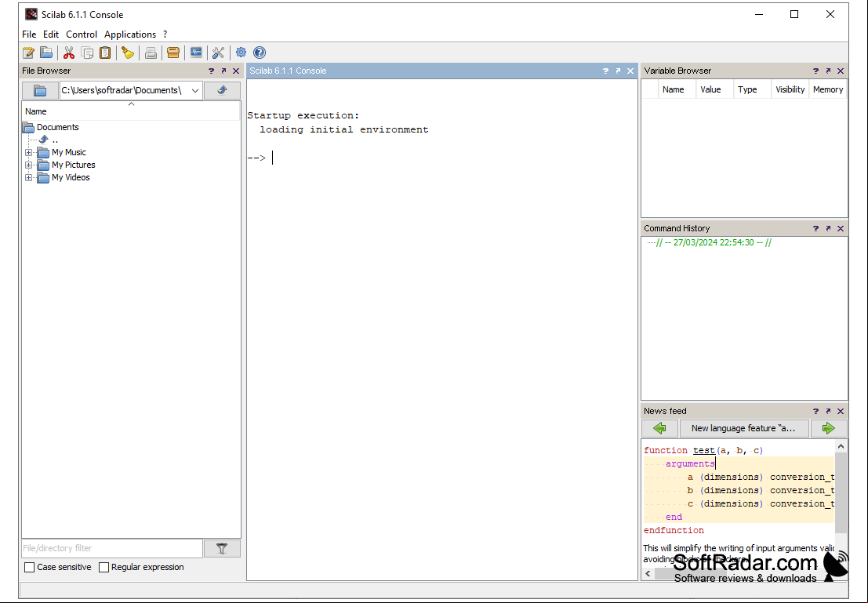Open the directory path dropdown
868x603 pixels.
[195, 90]
